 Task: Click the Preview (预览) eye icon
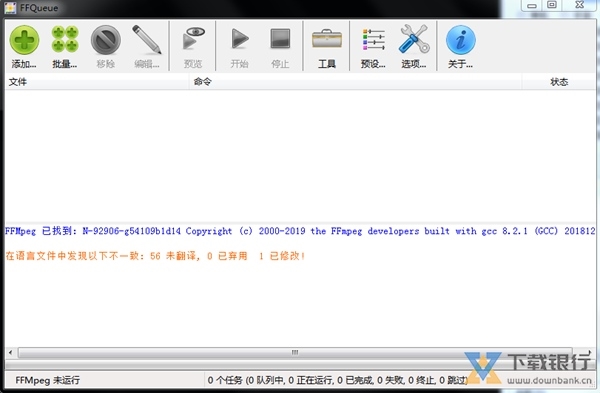(193, 38)
